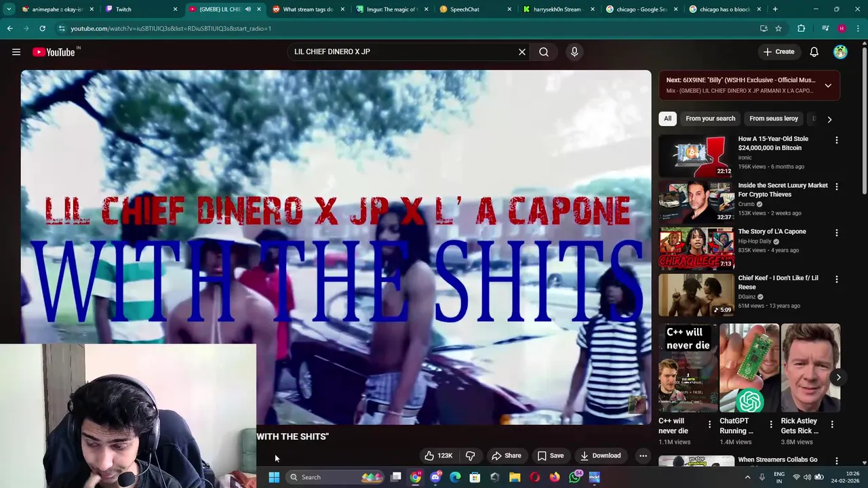The image size is (868, 488).
Task: Open a new browser tab
Action: [775, 9]
